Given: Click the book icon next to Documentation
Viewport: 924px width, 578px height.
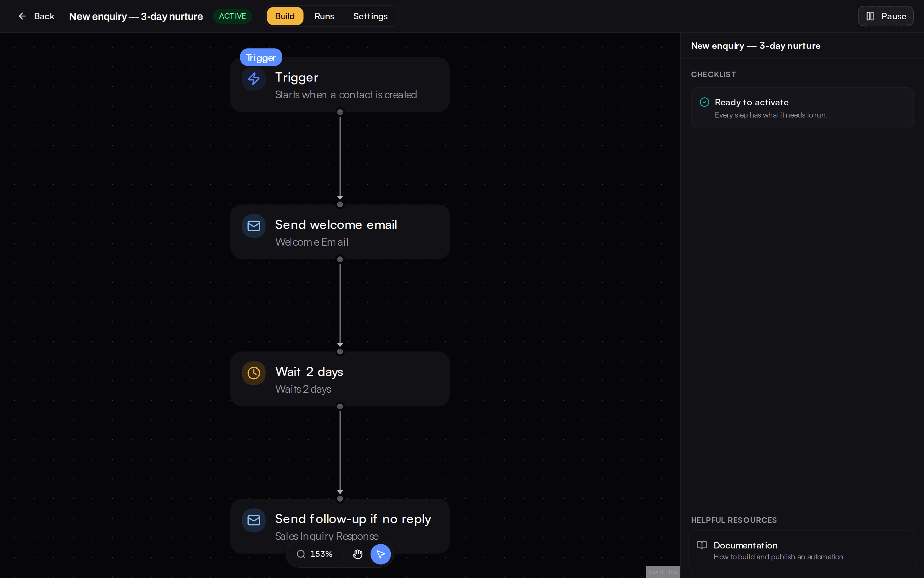Looking at the screenshot, I should (x=702, y=545).
